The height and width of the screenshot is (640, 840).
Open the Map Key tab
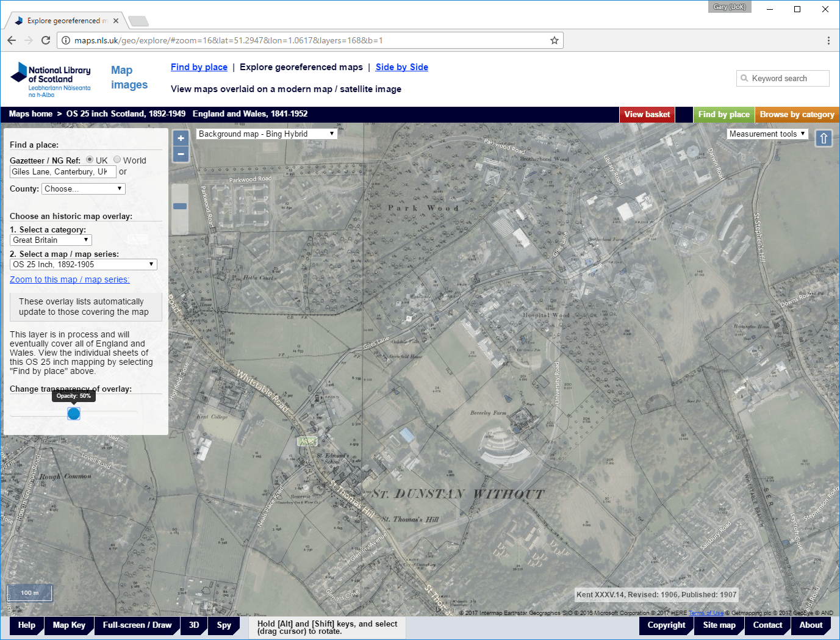(x=69, y=625)
